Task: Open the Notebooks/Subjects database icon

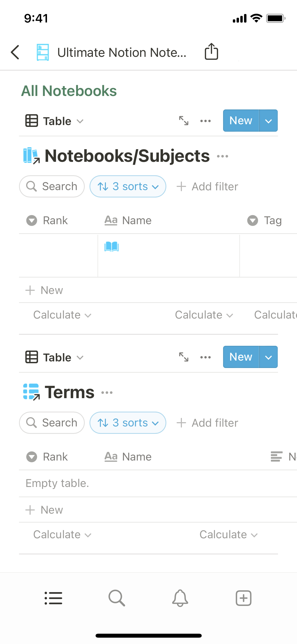Action: click(31, 156)
